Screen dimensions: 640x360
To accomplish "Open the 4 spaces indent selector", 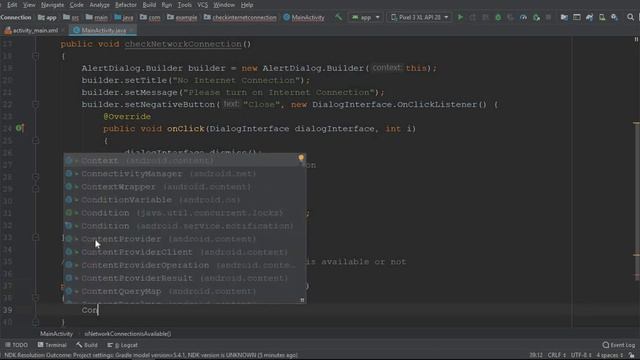I will (609, 355).
